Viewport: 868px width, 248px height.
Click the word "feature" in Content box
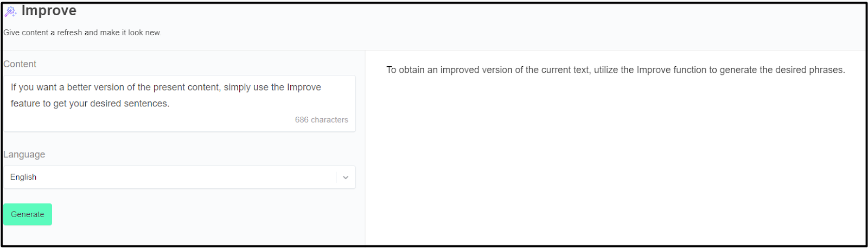click(x=25, y=104)
